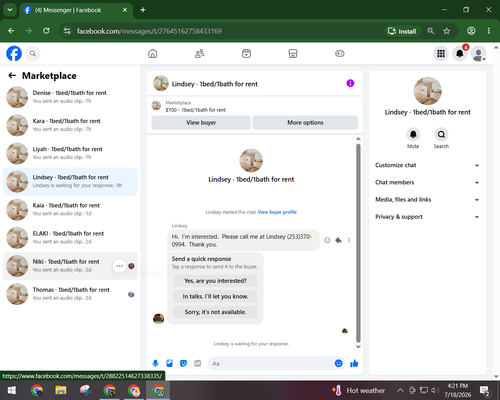
Task: Expand the Customize chat section
Action: (x=427, y=165)
